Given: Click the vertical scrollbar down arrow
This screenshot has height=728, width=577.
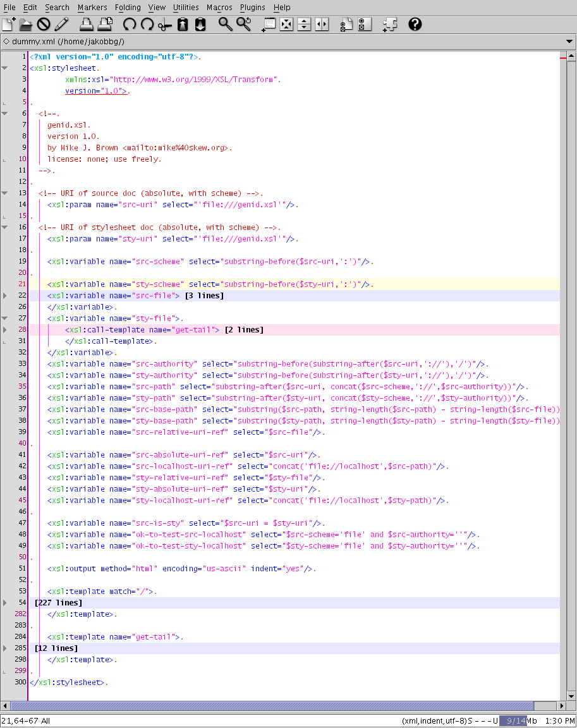Looking at the screenshot, I should (x=571, y=696).
